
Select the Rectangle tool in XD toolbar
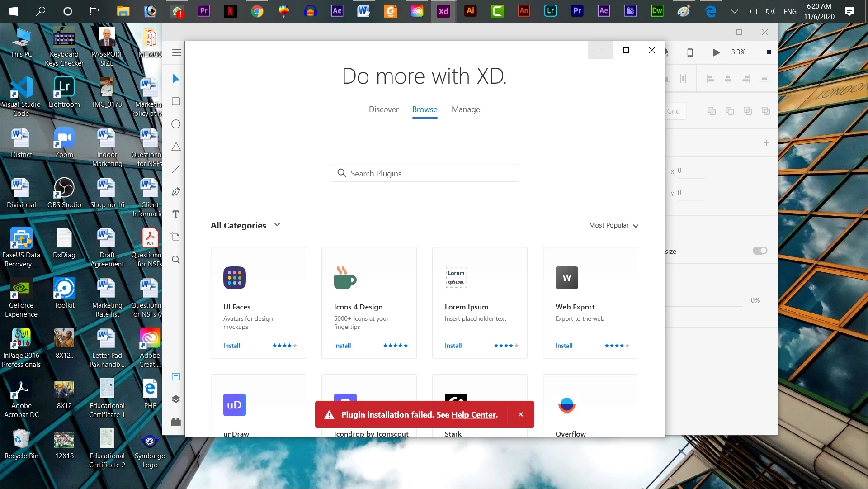176,101
